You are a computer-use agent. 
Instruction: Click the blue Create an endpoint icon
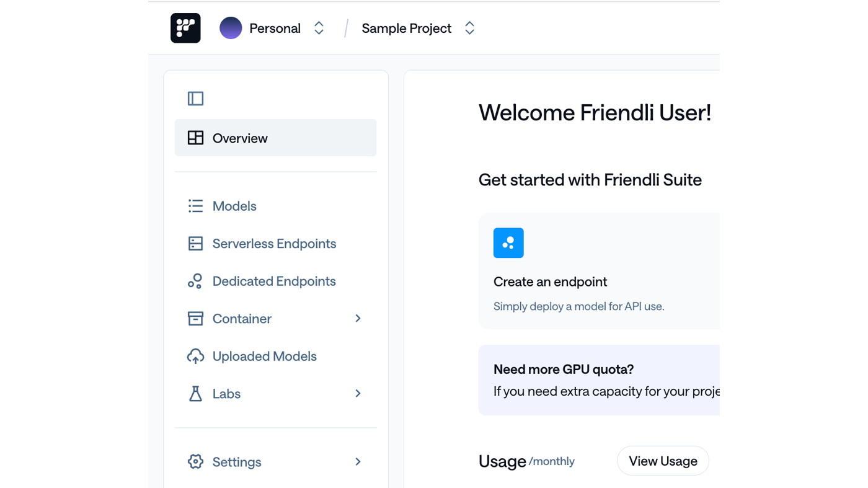508,243
